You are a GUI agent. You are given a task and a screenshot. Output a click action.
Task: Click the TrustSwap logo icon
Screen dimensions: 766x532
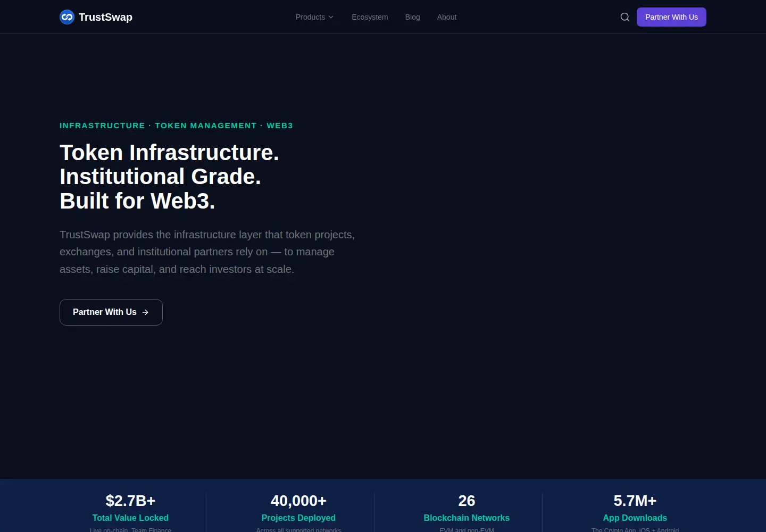point(67,17)
